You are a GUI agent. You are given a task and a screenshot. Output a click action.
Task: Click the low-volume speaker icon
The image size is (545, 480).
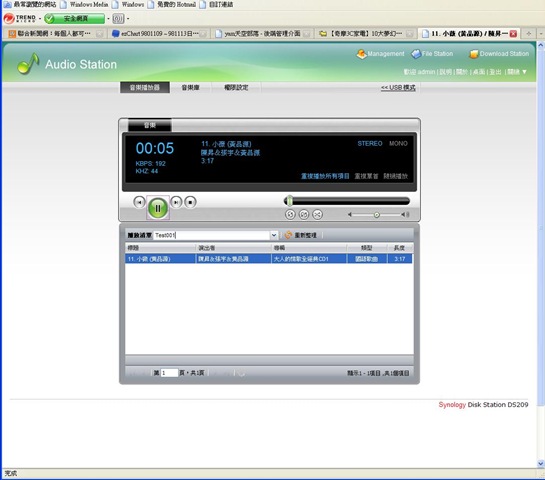point(350,215)
